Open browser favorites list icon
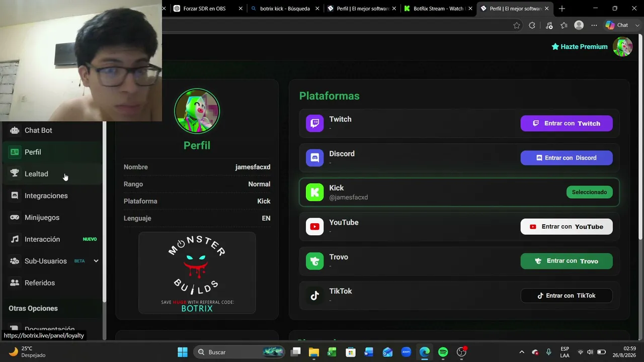This screenshot has width=644, height=362. tap(564, 25)
